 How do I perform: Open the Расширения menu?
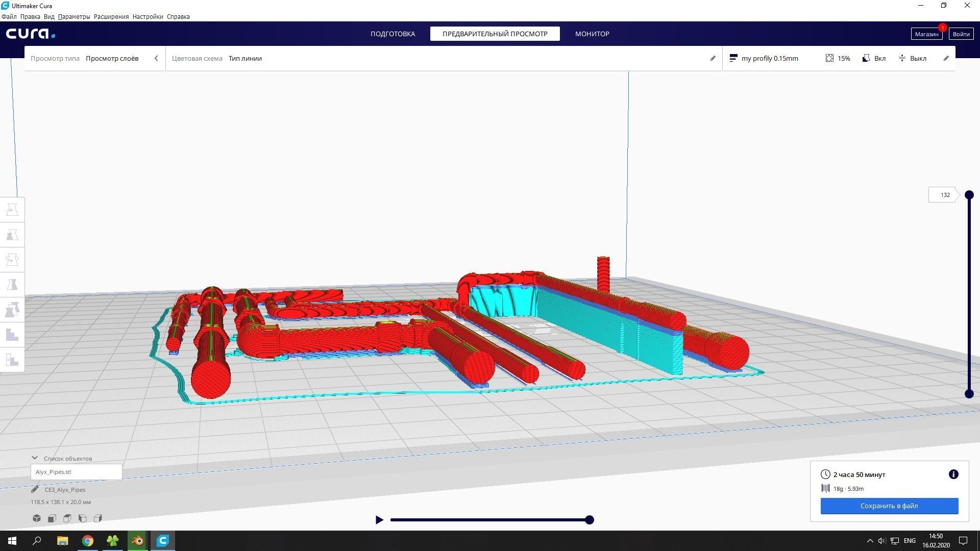click(x=111, y=16)
